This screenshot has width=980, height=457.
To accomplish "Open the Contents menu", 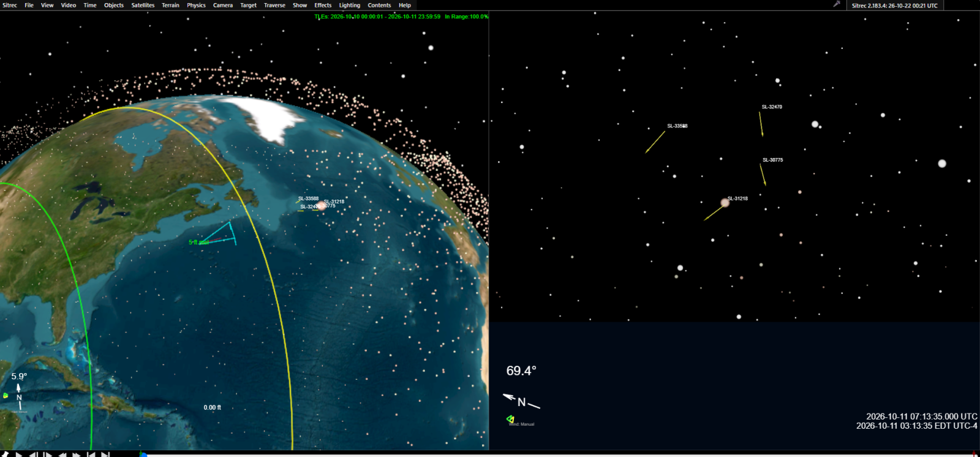I will point(379,5).
